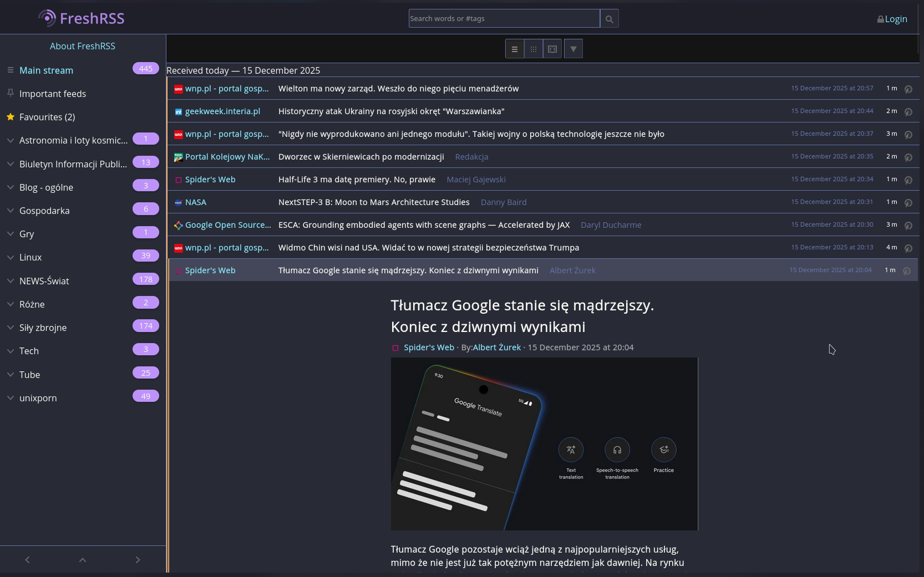The image size is (924, 577).
Task: Expand the Gry category
Action: coord(10,234)
